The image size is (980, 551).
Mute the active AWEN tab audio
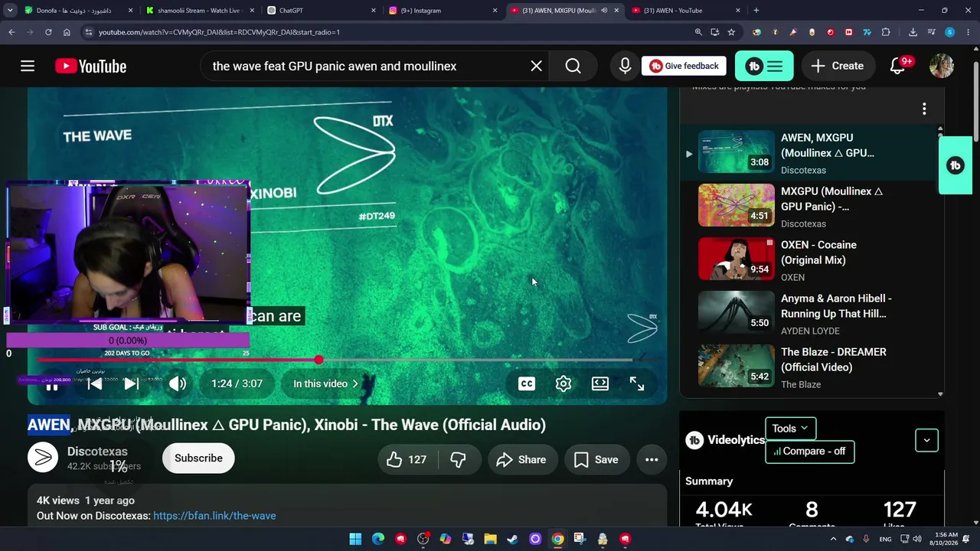tap(604, 11)
